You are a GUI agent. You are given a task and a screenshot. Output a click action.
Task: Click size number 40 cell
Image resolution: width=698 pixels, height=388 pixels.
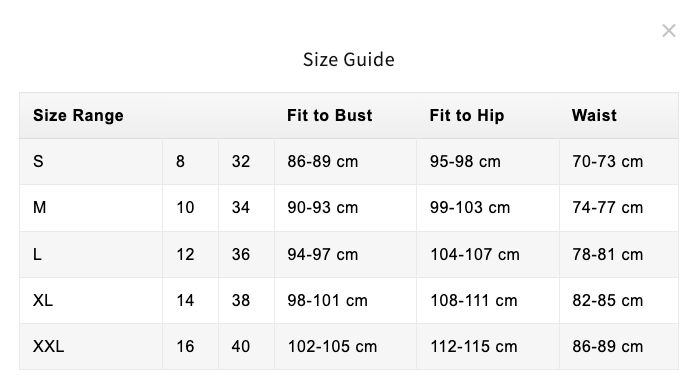(x=241, y=346)
